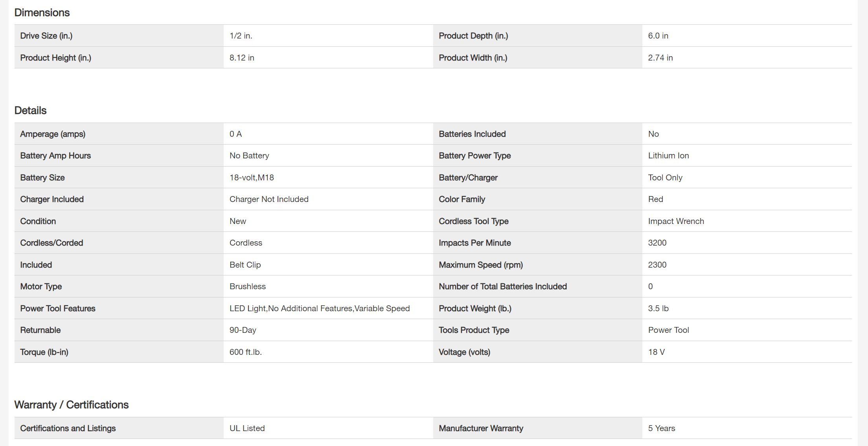Viewport: 868px width, 446px height.
Task: Click the Impacts Per Minute label
Action: [x=474, y=243]
